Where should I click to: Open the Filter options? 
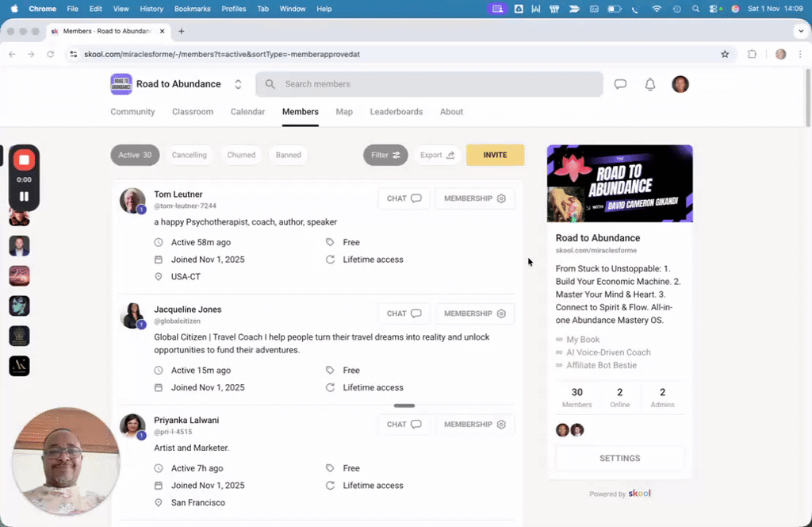click(385, 155)
